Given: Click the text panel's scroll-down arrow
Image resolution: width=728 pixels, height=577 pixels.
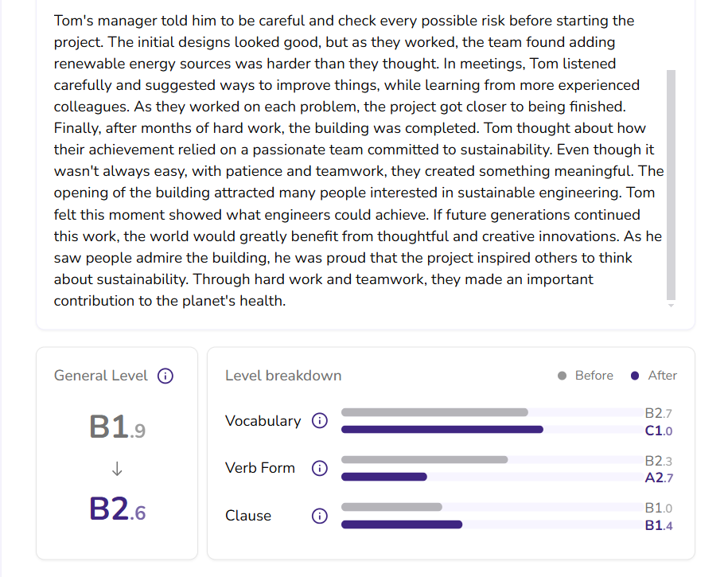Looking at the screenshot, I should point(671,305).
